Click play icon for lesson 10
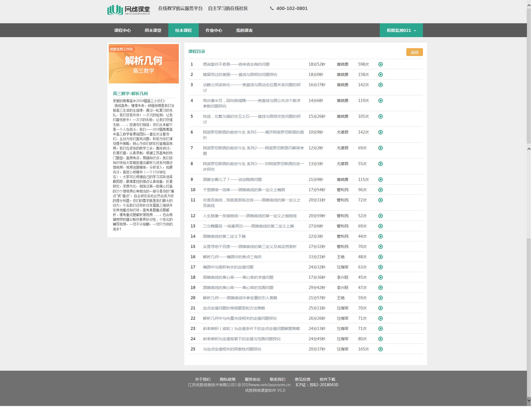 click(x=381, y=190)
